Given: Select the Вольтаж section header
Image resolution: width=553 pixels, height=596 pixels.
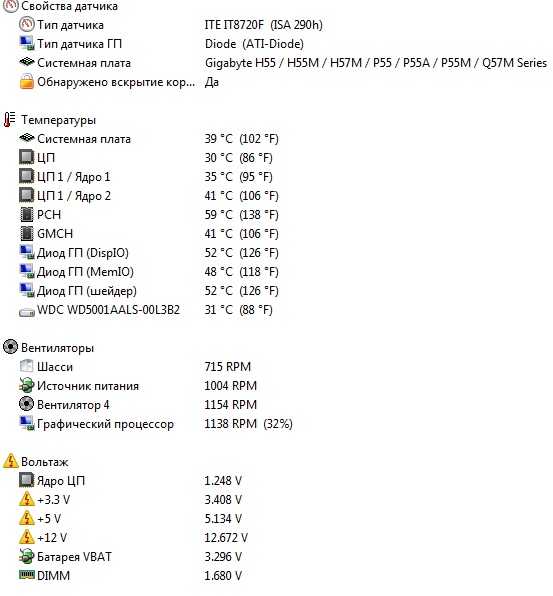Looking at the screenshot, I should click(x=45, y=462).
